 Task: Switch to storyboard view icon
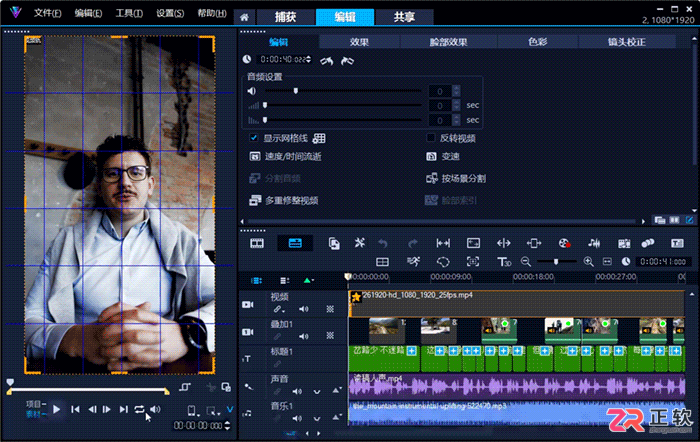pos(257,243)
